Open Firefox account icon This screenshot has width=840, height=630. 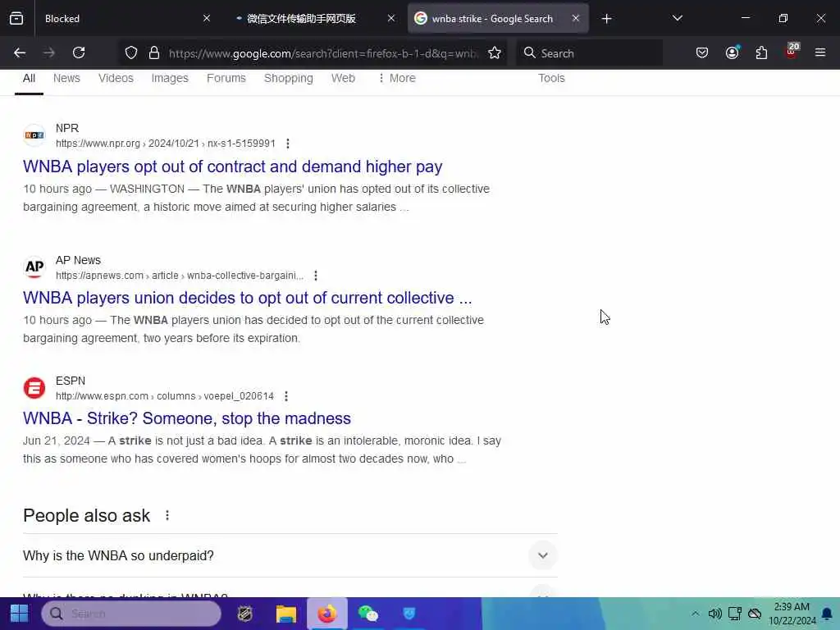click(732, 52)
